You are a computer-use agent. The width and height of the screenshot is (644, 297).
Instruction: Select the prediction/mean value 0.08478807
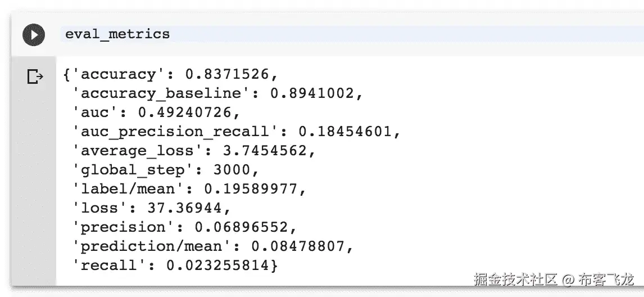[298, 246]
